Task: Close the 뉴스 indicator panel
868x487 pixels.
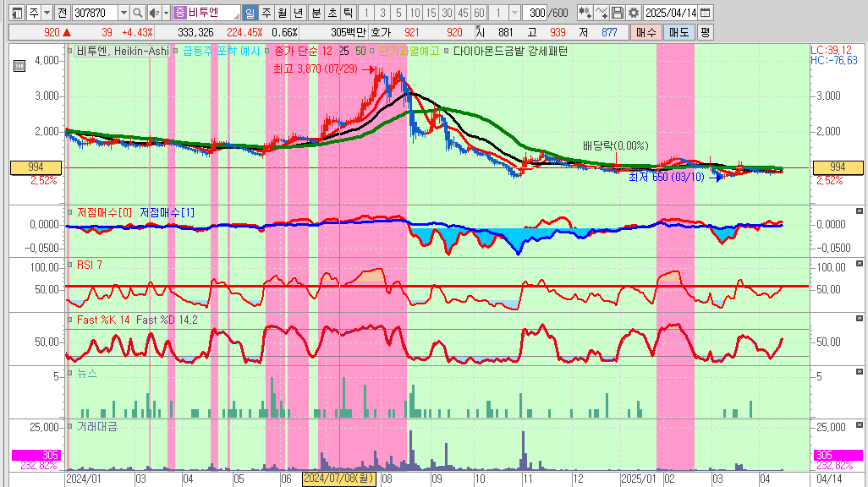Action: (x=860, y=371)
